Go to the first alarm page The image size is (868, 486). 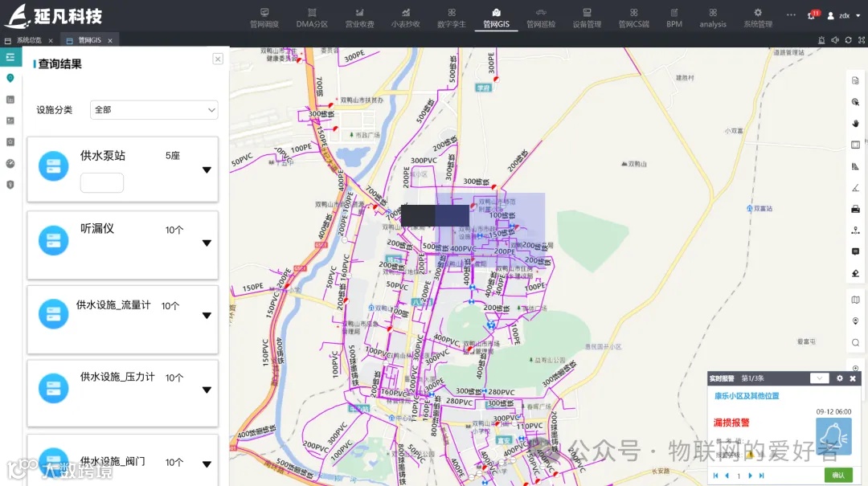715,476
